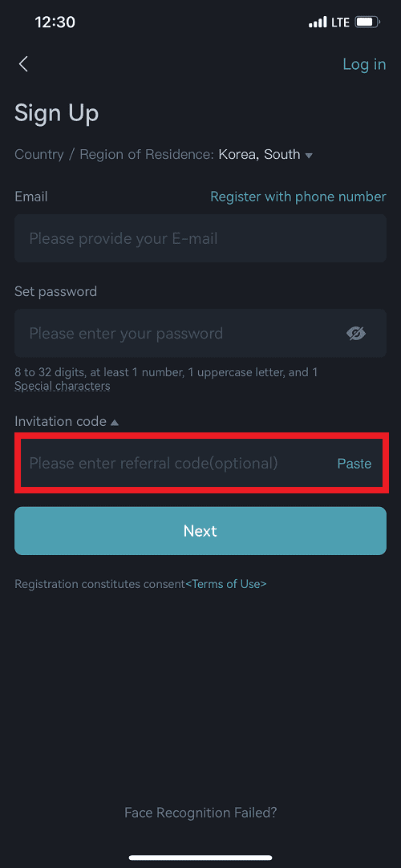Collapse the Invitation code section
This screenshot has height=868, width=401.
point(67,421)
